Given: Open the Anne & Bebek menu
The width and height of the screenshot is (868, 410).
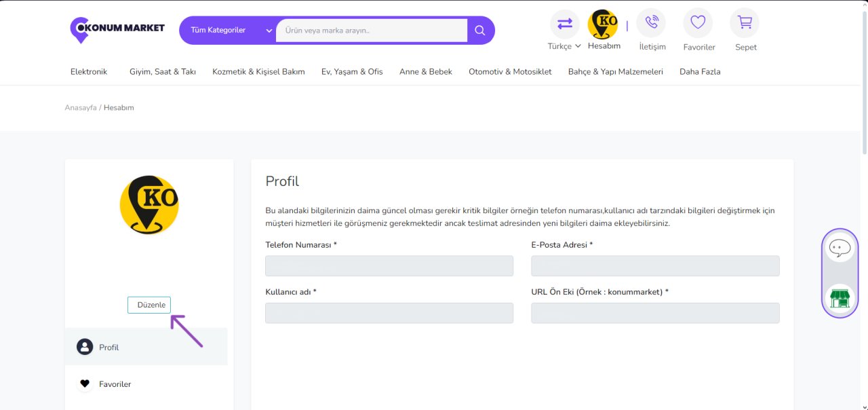Looking at the screenshot, I should coord(426,71).
